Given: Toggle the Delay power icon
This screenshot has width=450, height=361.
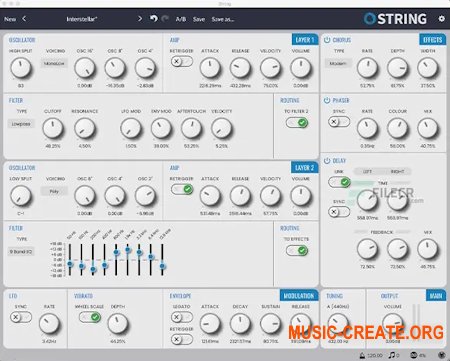Looking at the screenshot, I should pyautogui.click(x=327, y=161).
